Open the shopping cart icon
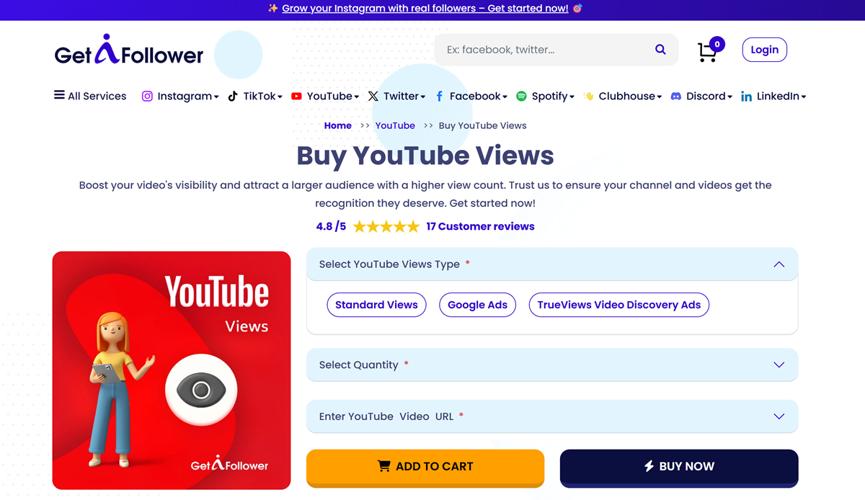The image size is (865, 500). coord(707,52)
